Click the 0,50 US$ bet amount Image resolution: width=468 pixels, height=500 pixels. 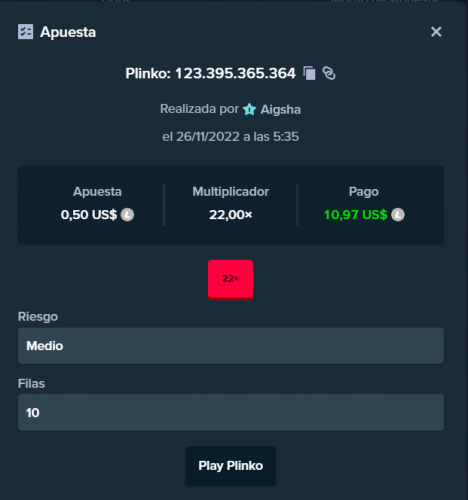click(89, 215)
